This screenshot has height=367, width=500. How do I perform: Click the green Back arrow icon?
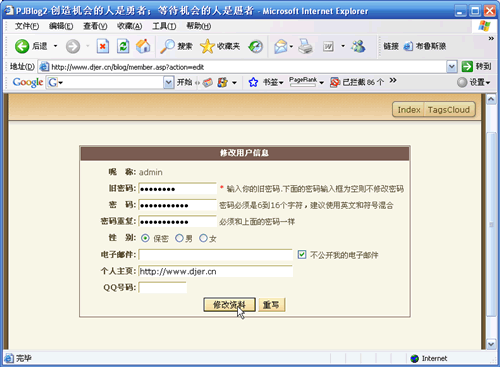(x=22, y=46)
